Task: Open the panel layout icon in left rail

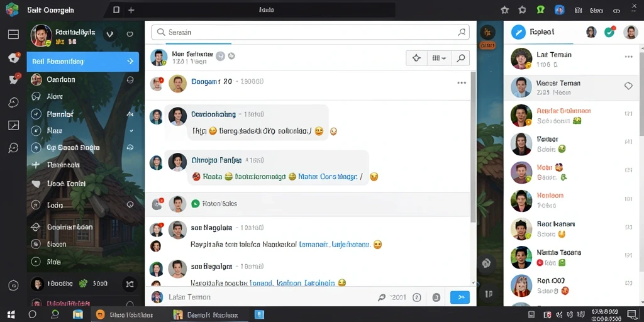Action: [14, 35]
